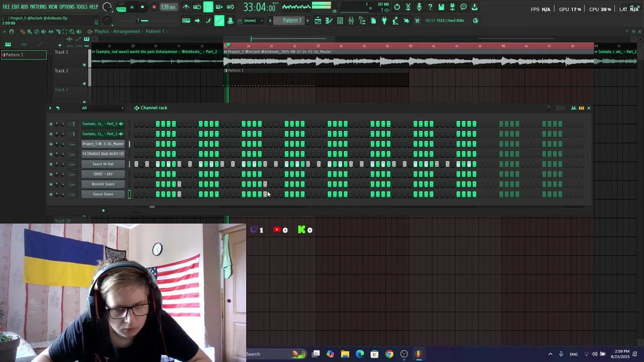Open the PATTERNS menu
644x362 pixels.
38,7
